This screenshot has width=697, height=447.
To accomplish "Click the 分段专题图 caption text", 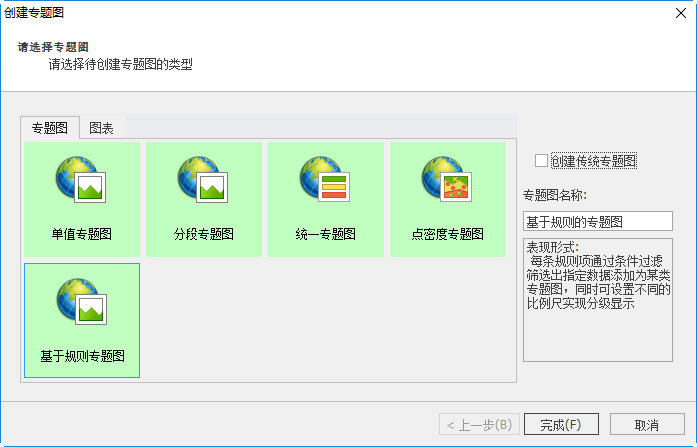I will (x=204, y=235).
